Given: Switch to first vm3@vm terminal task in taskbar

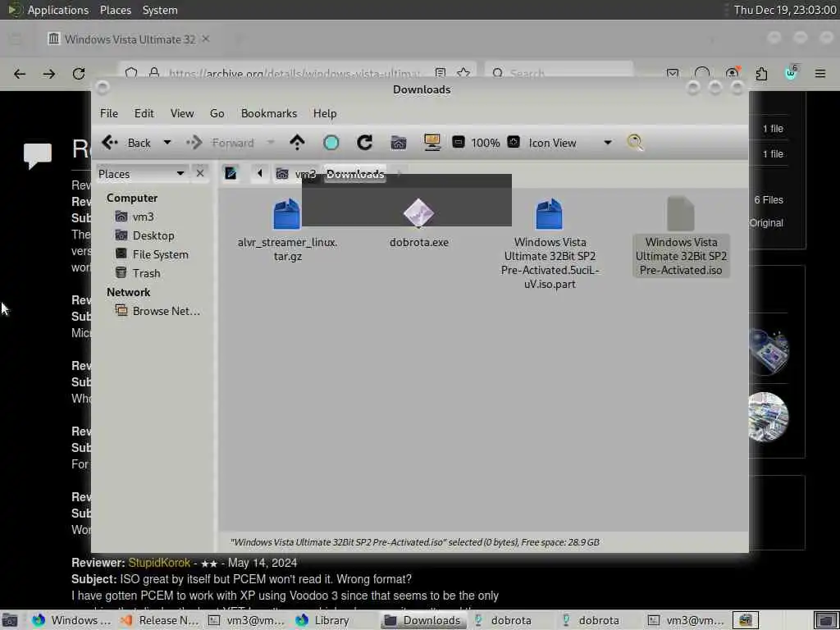Looking at the screenshot, I should [247, 620].
